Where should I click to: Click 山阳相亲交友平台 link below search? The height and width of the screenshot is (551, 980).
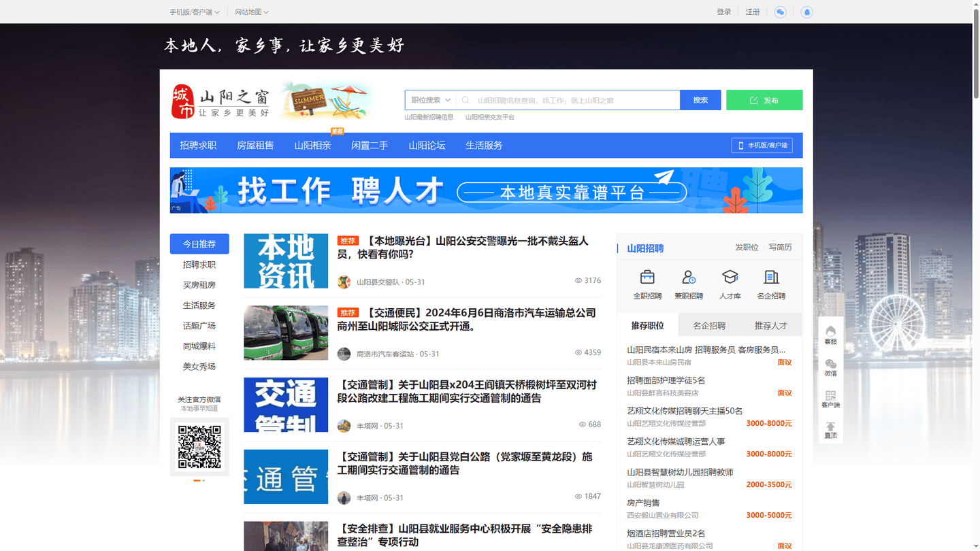(x=490, y=117)
